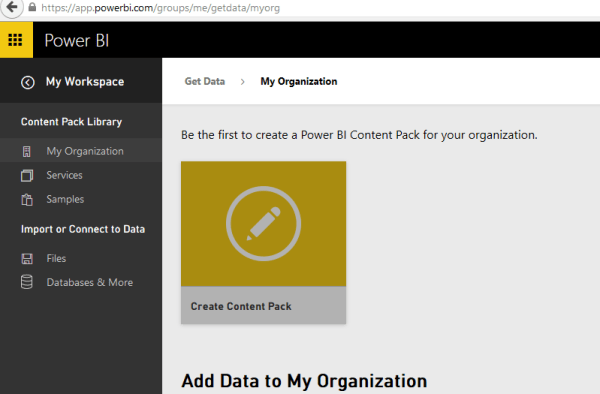Click the My Workspace back circle icon
This screenshot has height=394, width=600.
click(28, 82)
